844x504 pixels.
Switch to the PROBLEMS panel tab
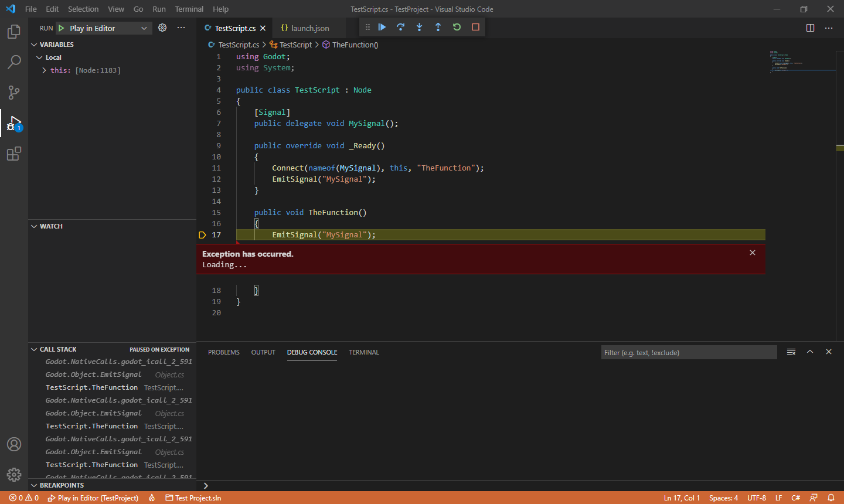click(x=224, y=352)
